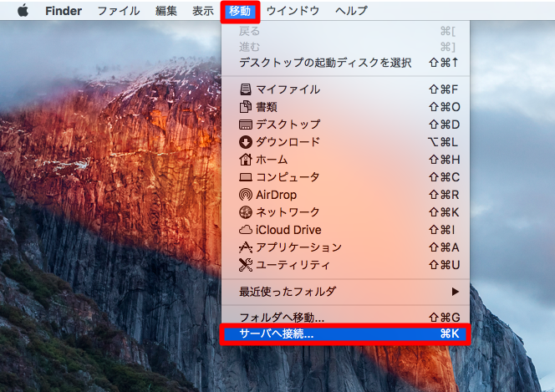Open the ウインドウ menu
555x392 pixels.
[x=293, y=11]
